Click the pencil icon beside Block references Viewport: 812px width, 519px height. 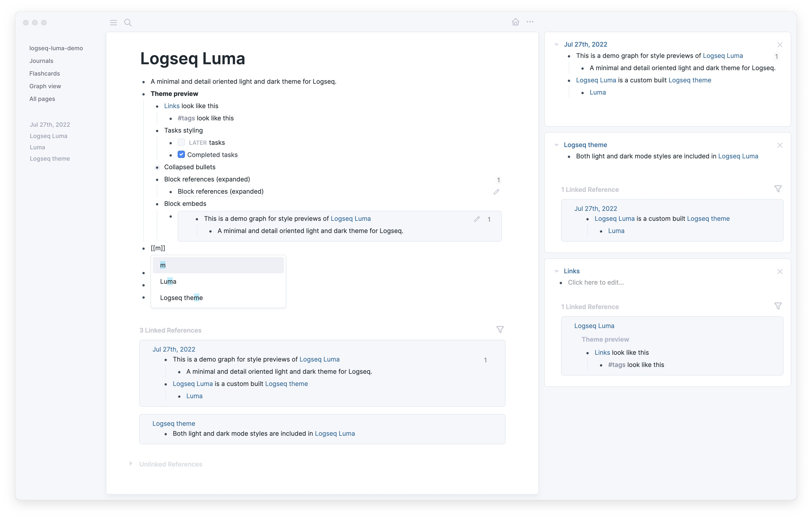(496, 192)
